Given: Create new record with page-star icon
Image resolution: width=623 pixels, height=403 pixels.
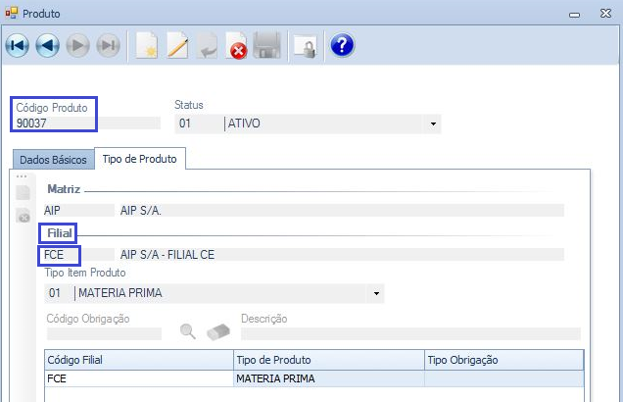Looking at the screenshot, I should tap(147, 45).
